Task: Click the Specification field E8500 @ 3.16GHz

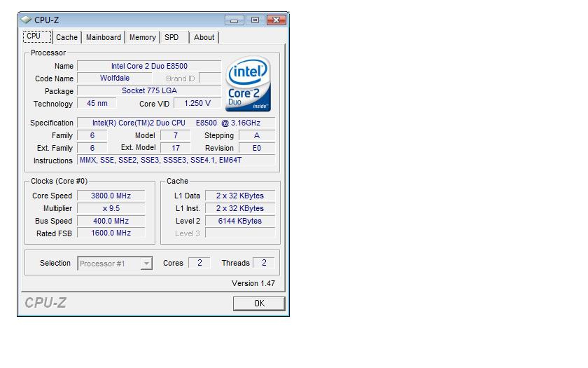Action: click(176, 123)
